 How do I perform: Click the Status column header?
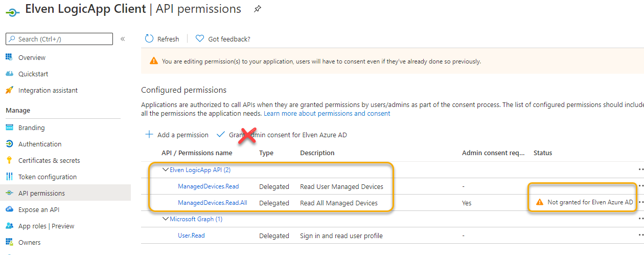coord(543,153)
